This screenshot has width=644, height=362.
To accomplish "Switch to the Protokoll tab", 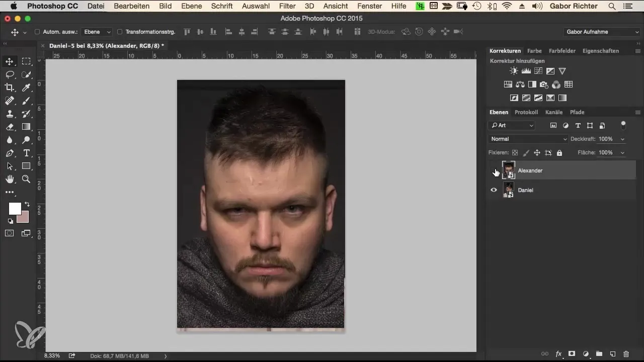I will tap(526, 112).
